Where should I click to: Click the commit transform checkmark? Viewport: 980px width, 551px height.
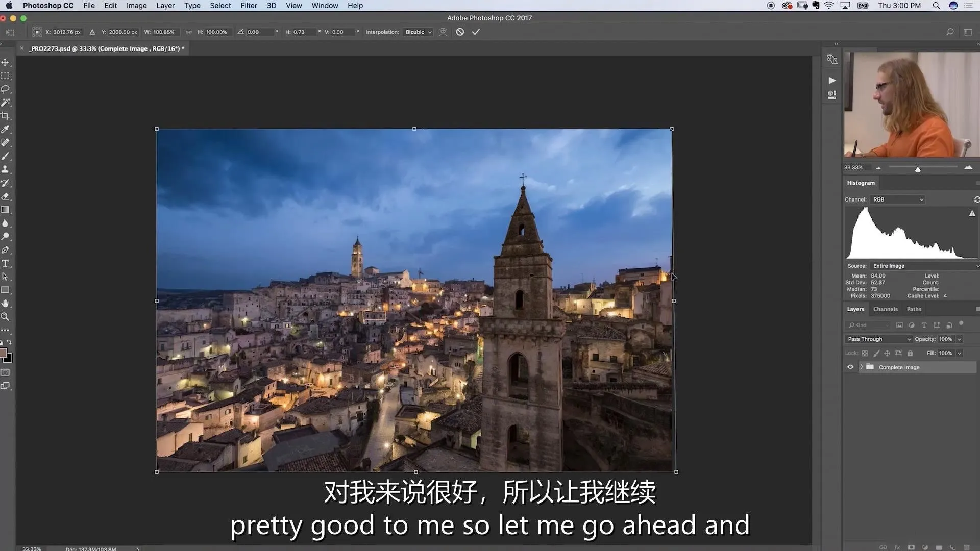pos(476,32)
